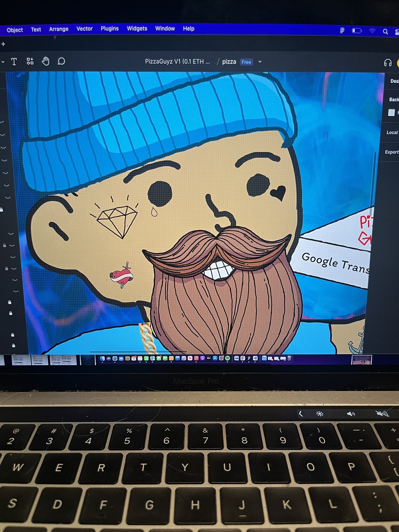Image resolution: width=399 pixels, height=532 pixels.
Task: Open the screenshot preview thumbnail beside the Dock's right end
Action: pos(362,360)
